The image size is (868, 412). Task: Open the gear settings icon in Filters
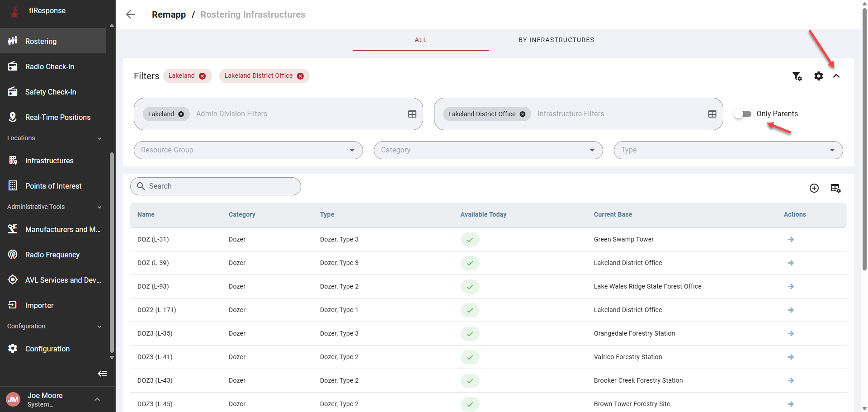tap(818, 76)
